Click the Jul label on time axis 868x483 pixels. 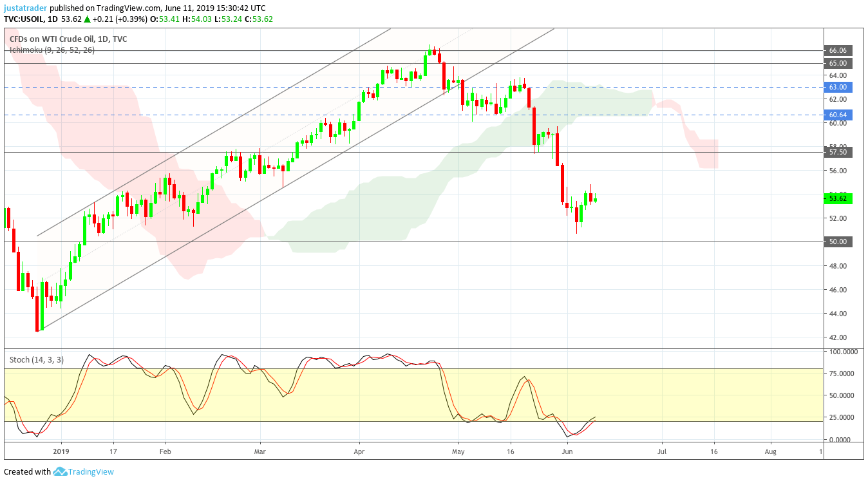tap(661, 452)
